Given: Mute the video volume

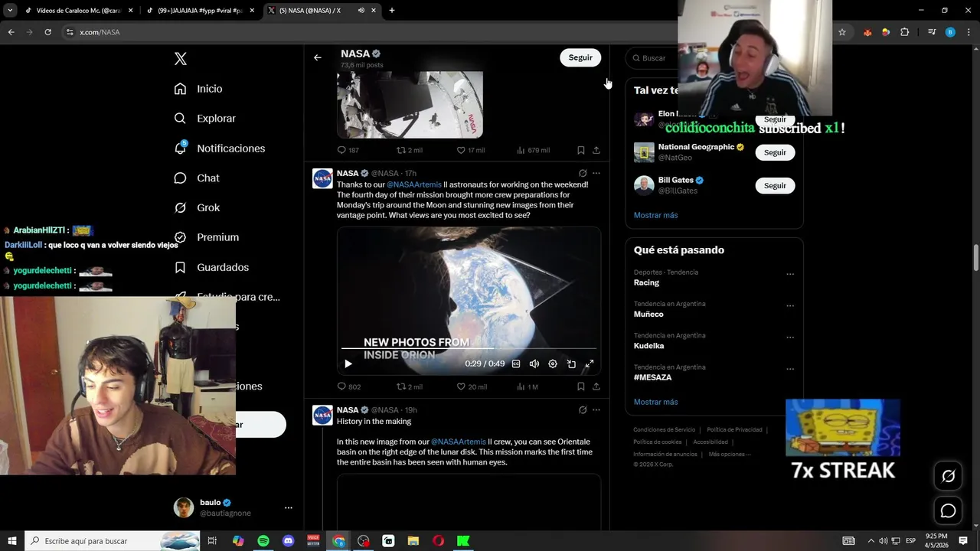Looking at the screenshot, I should pyautogui.click(x=534, y=364).
